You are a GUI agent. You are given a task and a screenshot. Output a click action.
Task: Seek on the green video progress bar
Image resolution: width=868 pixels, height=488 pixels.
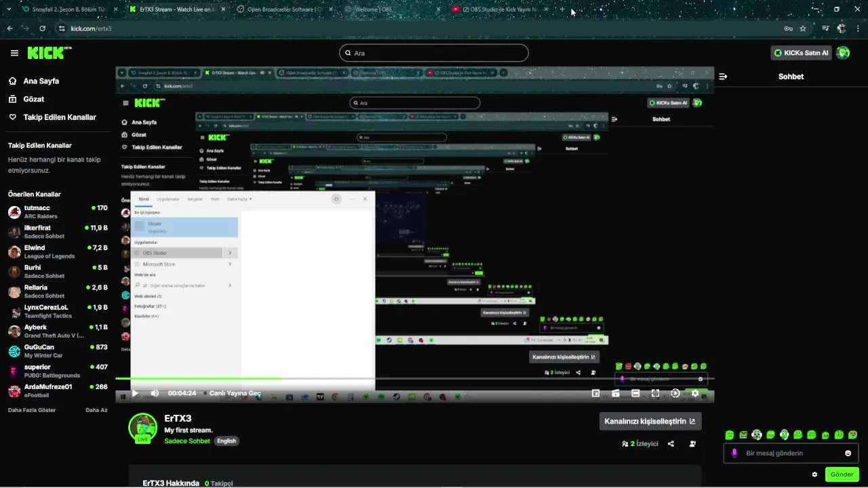click(x=414, y=379)
